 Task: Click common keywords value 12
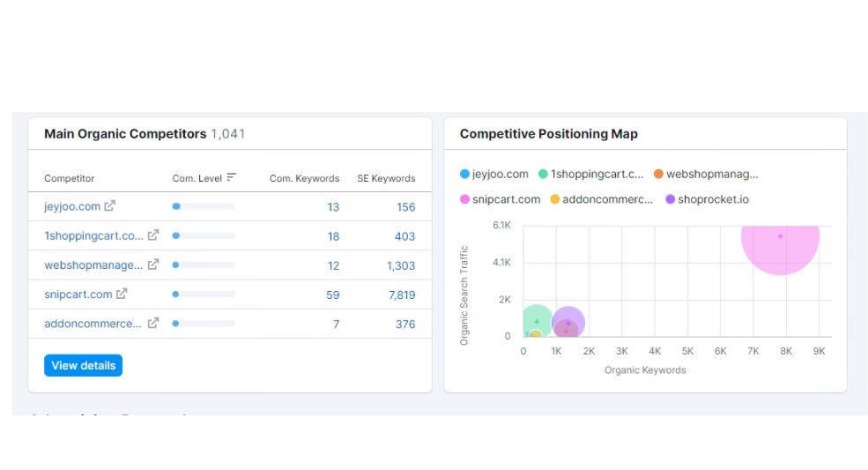[333, 266]
